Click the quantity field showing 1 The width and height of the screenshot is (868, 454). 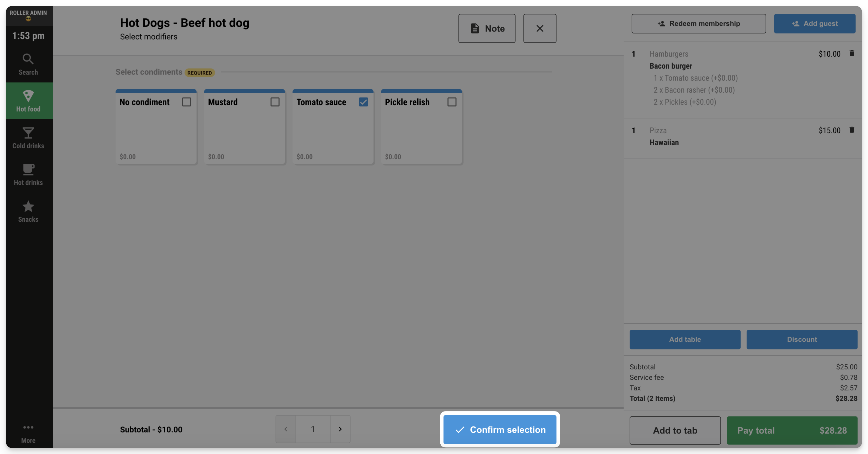coord(313,429)
